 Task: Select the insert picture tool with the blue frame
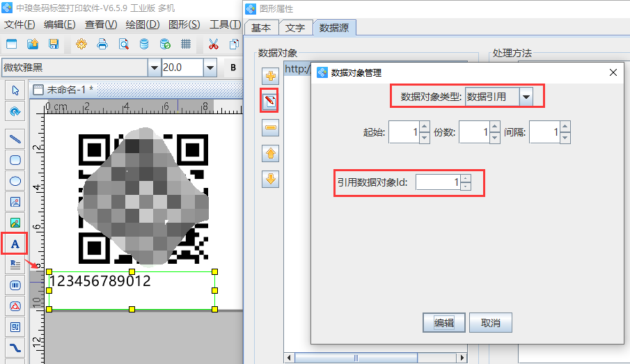(15, 202)
